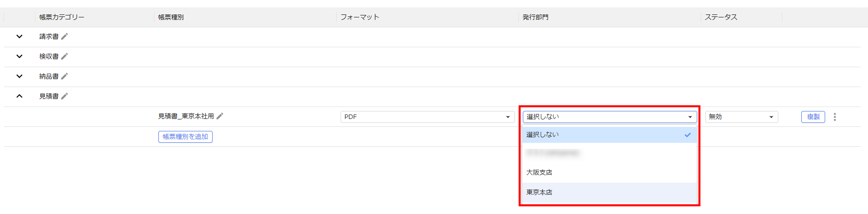This screenshot has width=868, height=214.
Task: Click the 帳票種別を追加 button
Action: 185,137
